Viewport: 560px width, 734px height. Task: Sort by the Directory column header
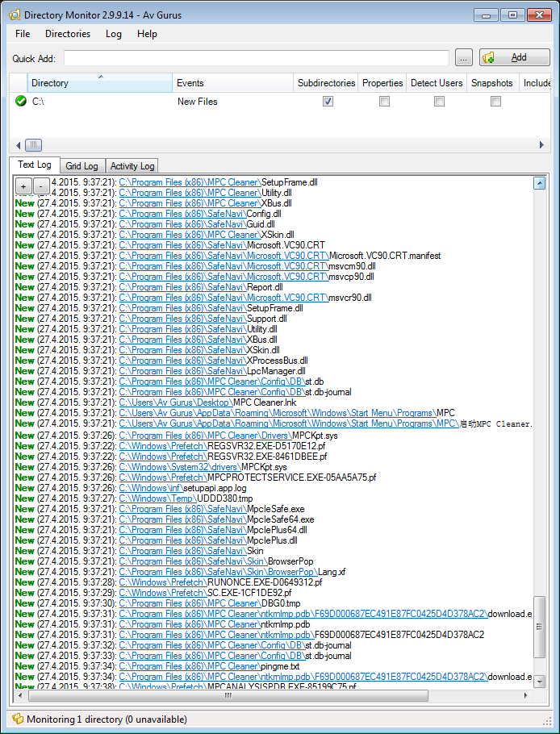point(100,83)
